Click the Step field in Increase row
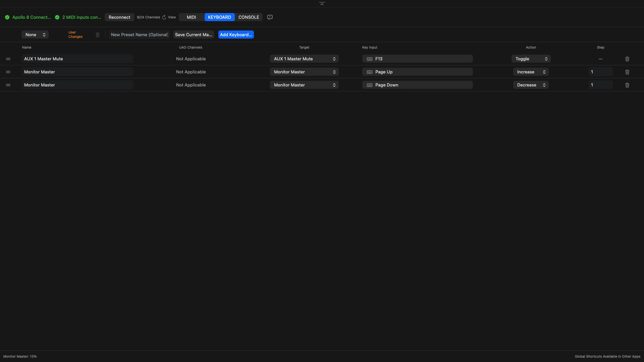Viewport: 644px width, 362px height. pos(600,72)
